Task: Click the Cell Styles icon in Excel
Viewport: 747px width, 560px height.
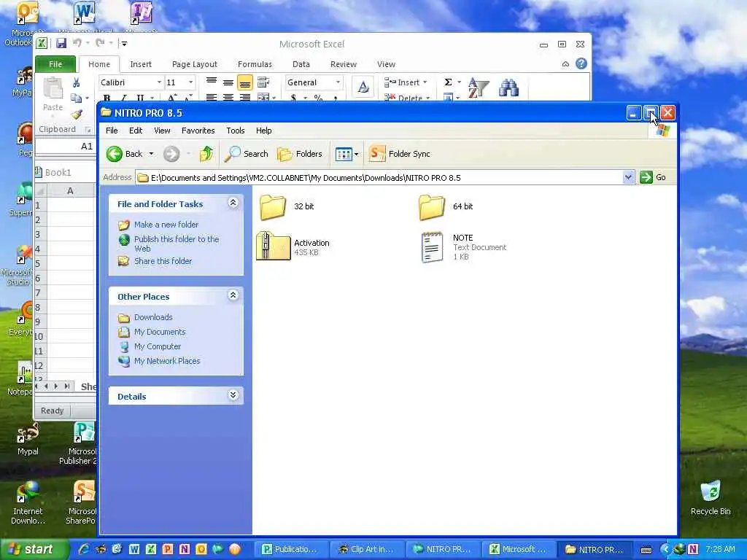Action: 363,87
